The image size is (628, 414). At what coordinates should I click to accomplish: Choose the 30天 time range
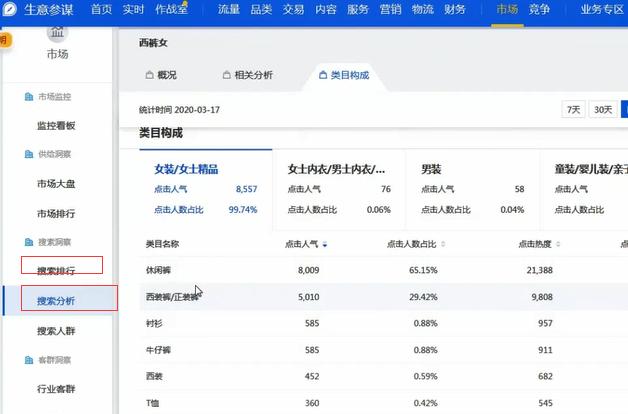coord(603,109)
